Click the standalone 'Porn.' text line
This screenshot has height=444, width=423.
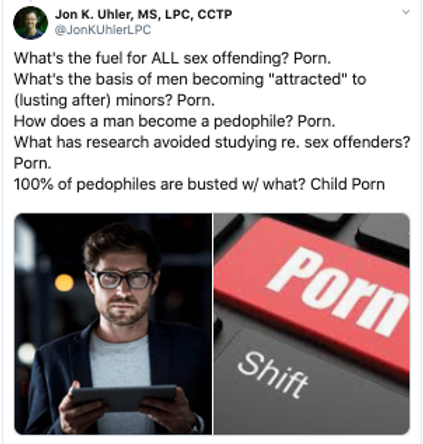[x=33, y=163]
